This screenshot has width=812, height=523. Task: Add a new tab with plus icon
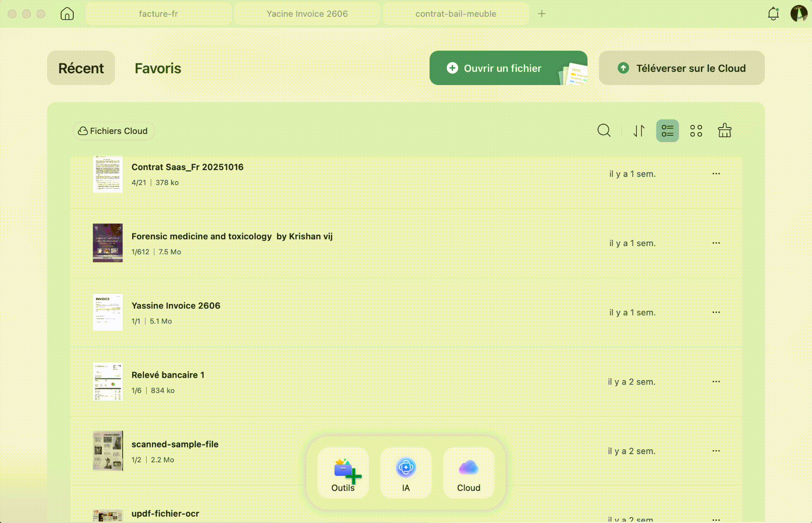(x=541, y=14)
